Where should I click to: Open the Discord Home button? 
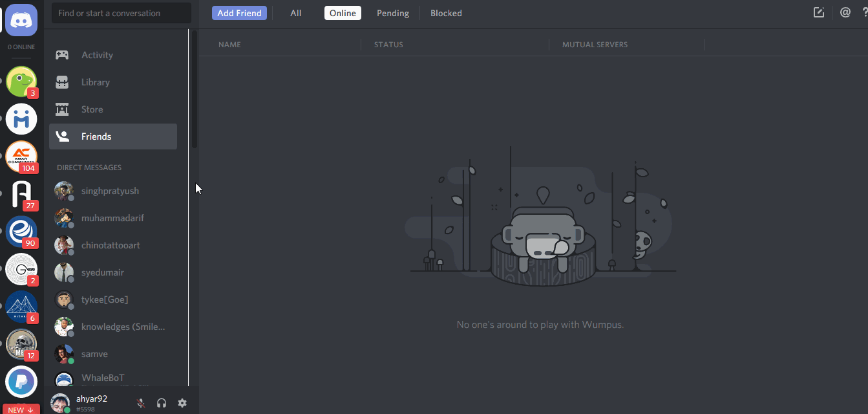[21, 20]
